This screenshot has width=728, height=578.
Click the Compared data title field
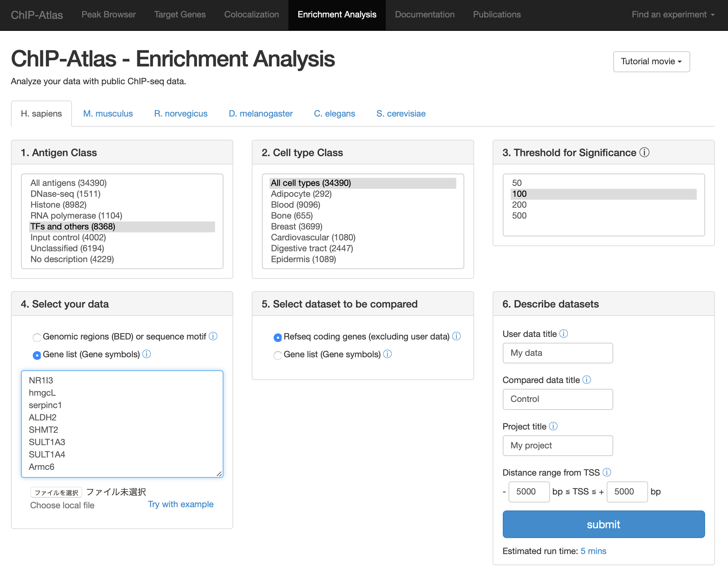coord(558,399)
